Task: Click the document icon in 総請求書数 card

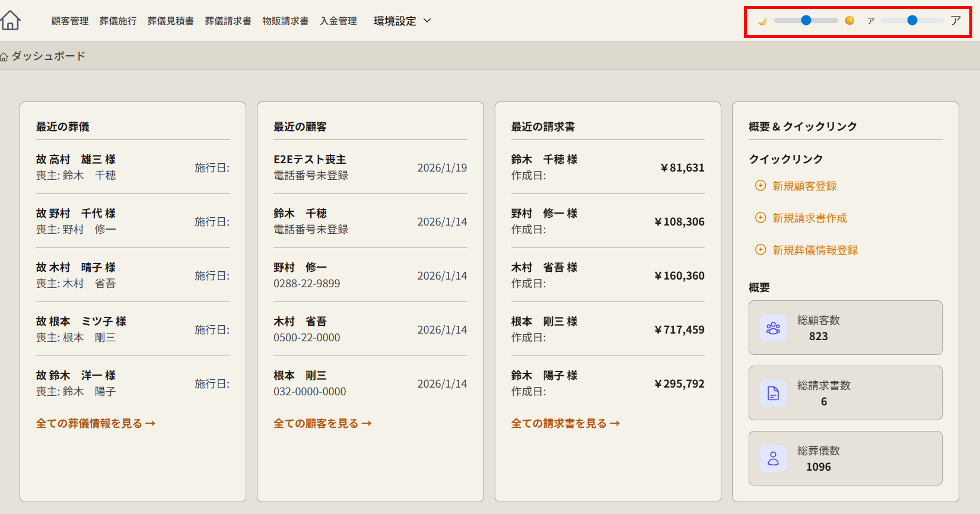Action: pos(773,394)
